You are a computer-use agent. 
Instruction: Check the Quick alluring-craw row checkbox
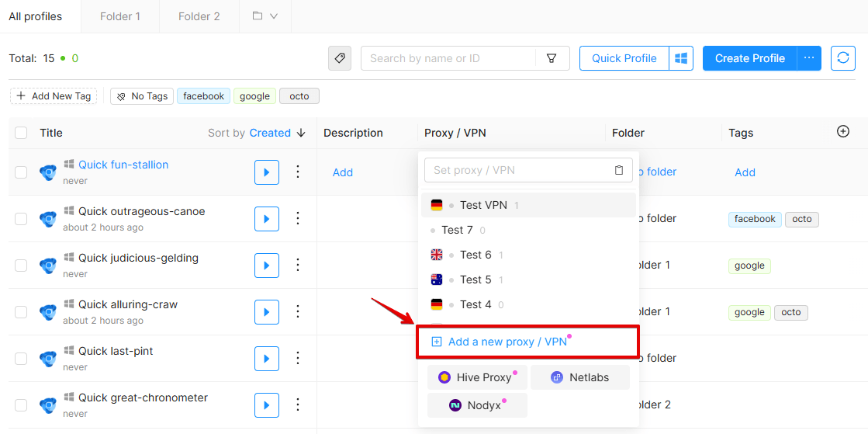pyautogui.click(x=21, y=312)
